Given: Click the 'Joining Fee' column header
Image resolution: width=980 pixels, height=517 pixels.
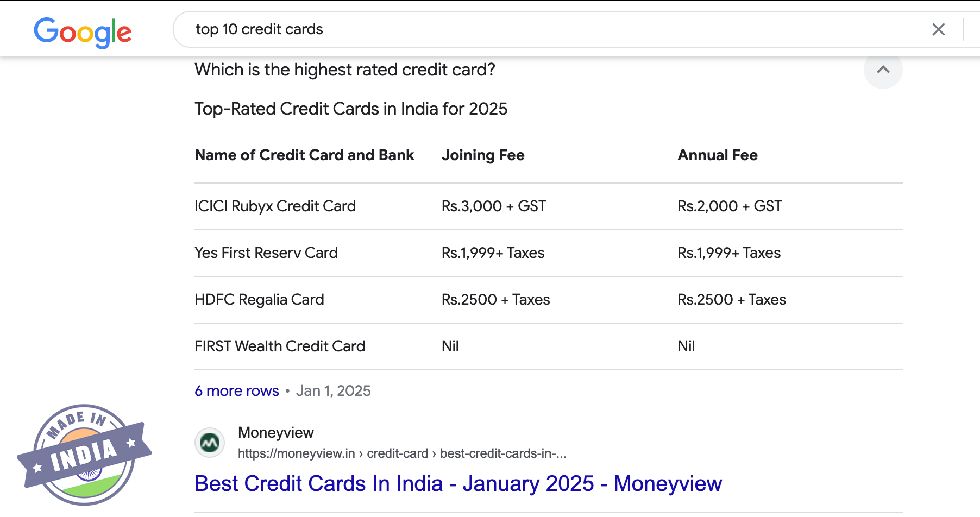Looking at the screenshot, I should 483,155.
